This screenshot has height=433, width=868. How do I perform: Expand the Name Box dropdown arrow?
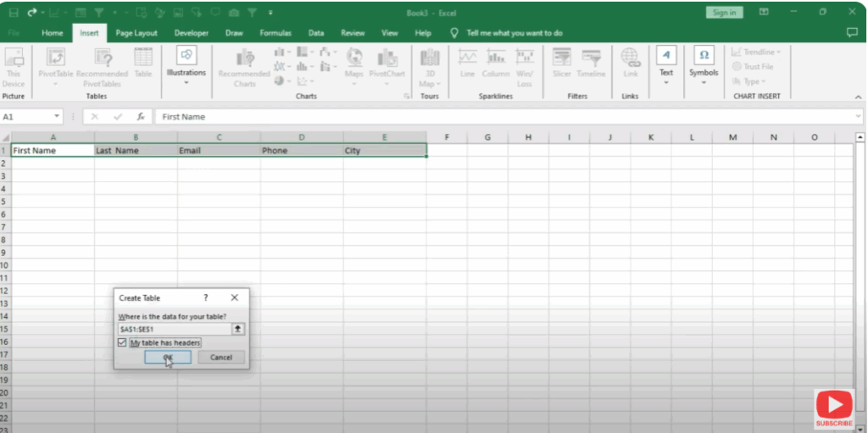57,117
